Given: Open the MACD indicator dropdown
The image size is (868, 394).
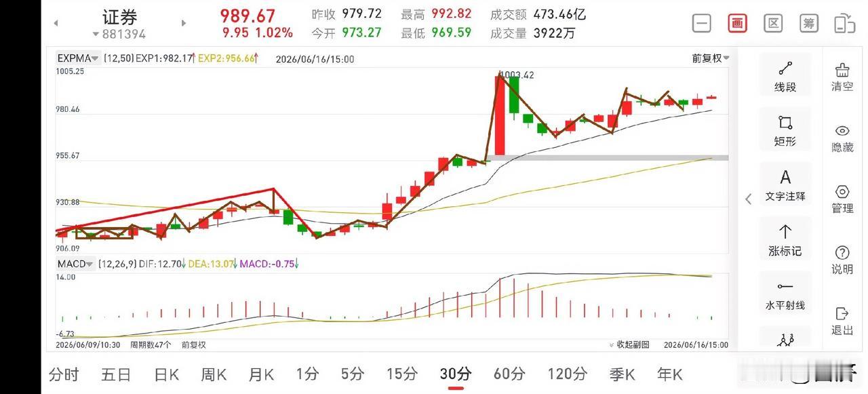Looking at the screenshot, I should [75, 264].
